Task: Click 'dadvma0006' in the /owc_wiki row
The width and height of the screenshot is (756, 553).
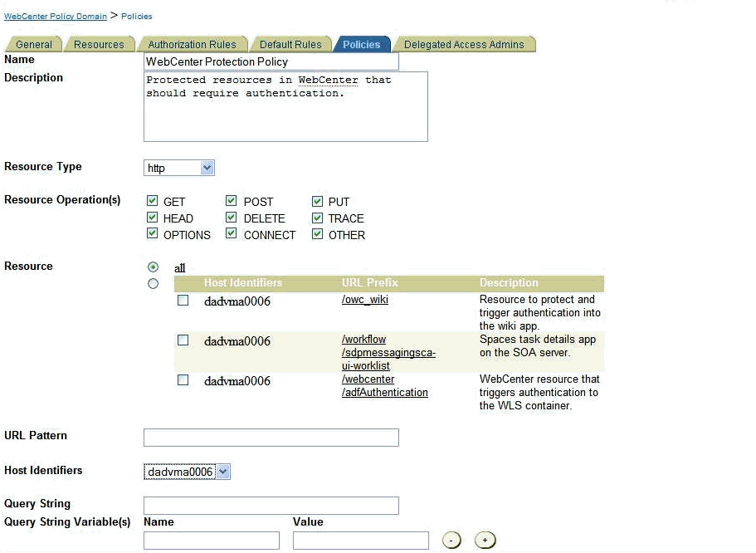Action: [x=237, y=301]
